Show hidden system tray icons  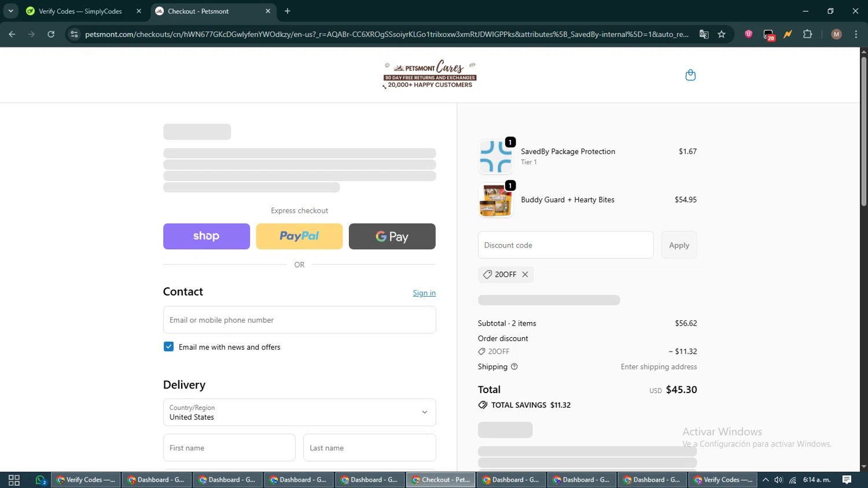pyautogui.click(x=766, y=480)
